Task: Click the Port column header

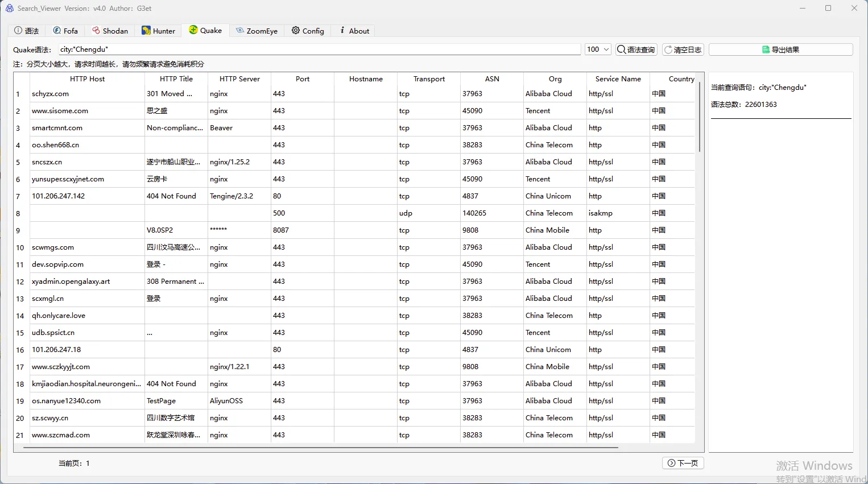Action: pos(303,79)
